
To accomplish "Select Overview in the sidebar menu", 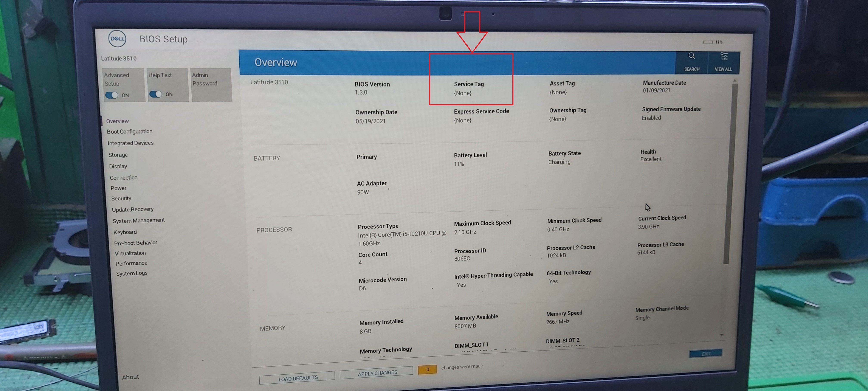I will coord(117,121).
